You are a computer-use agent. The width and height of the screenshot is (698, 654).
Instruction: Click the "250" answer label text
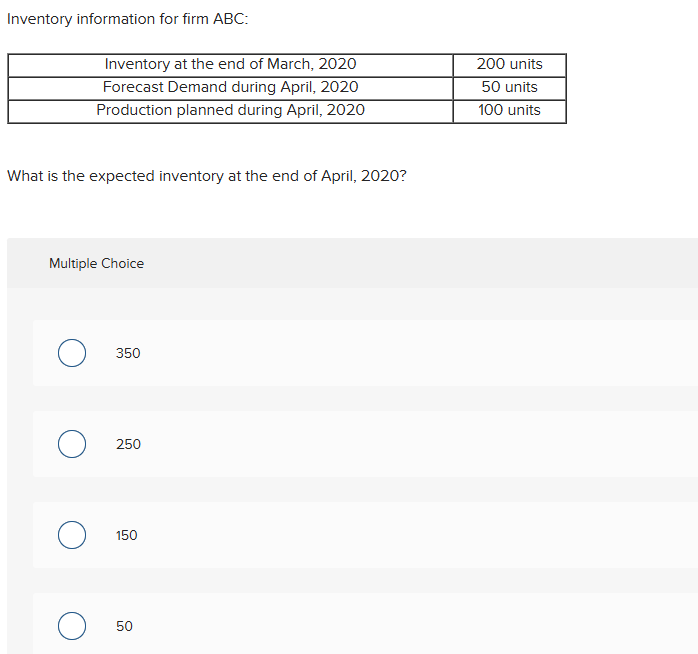[x=128, y=444]
